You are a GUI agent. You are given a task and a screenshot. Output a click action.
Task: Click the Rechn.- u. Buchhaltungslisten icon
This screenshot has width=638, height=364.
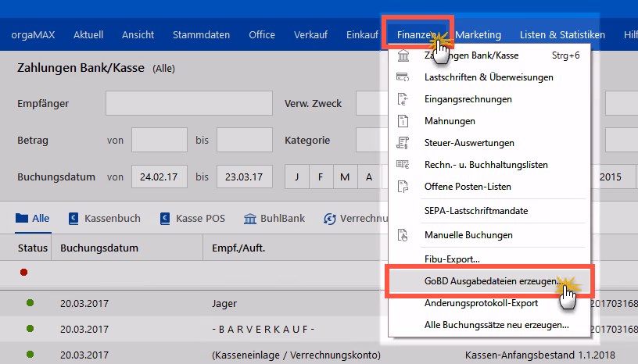pyautogui.click(x=403, y=164)
